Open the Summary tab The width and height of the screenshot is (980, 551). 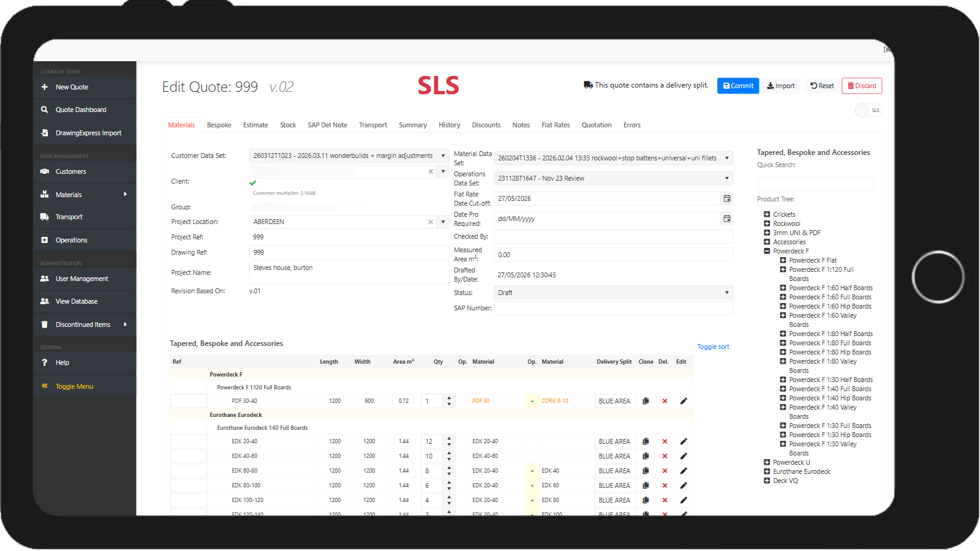[x=413, y=125]
